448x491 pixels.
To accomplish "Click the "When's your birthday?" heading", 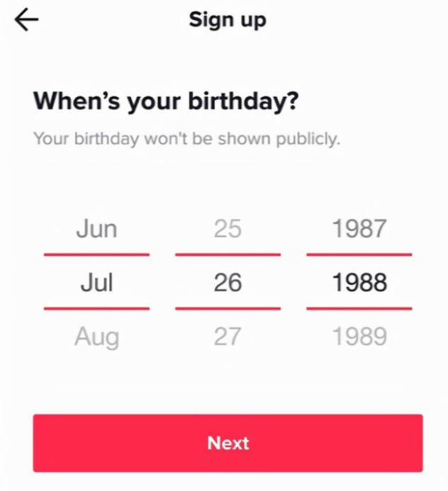I will click(x=166, y=101).
